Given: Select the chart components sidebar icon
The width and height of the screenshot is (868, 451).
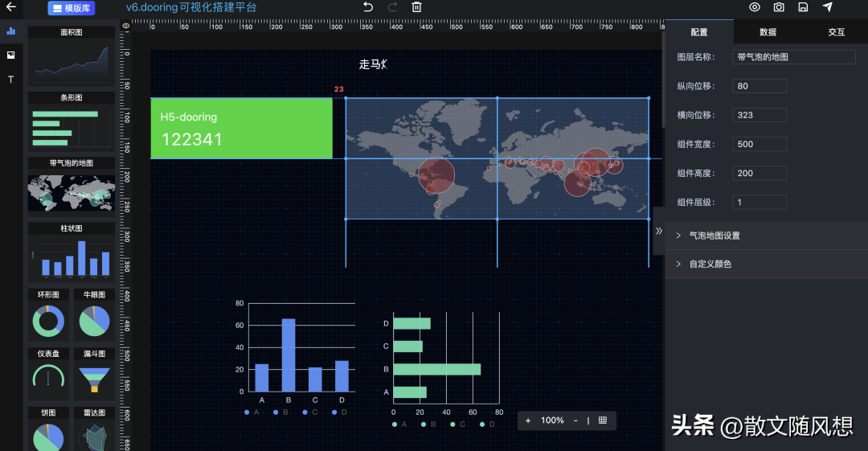Looking at the screenshot, I should pyautogui.click(x=11, y=31).
